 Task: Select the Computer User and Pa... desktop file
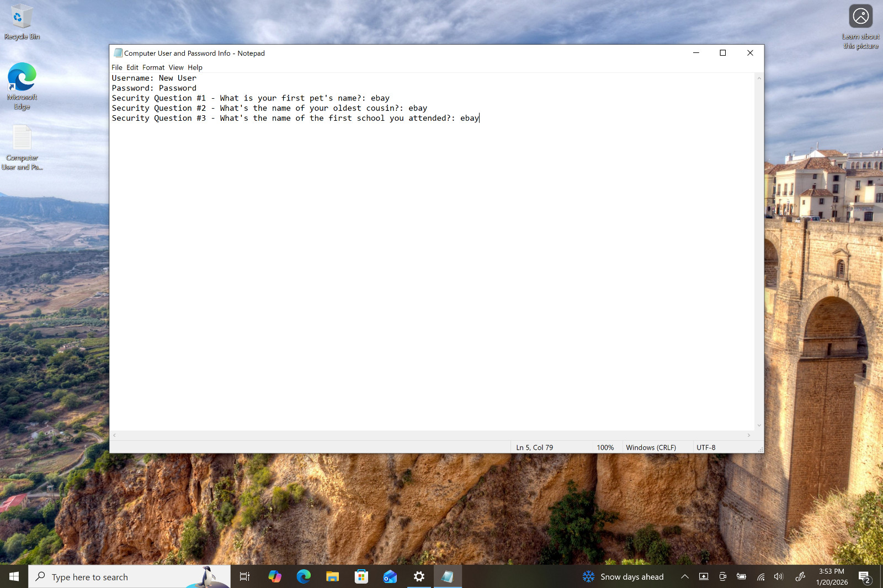(22, 147)
